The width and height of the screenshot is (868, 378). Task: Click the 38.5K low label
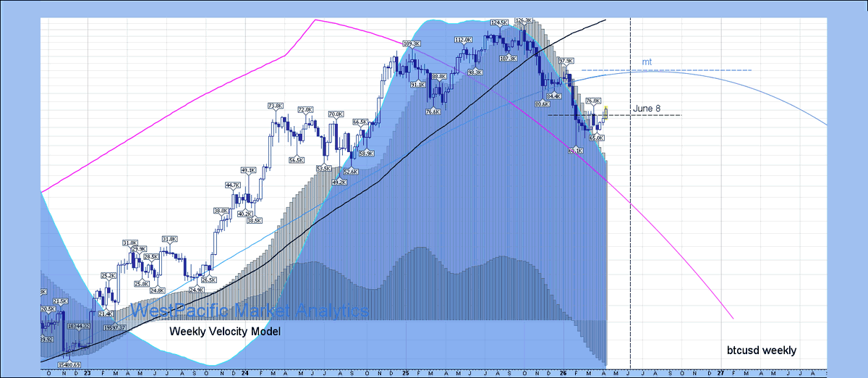point(254,220)
